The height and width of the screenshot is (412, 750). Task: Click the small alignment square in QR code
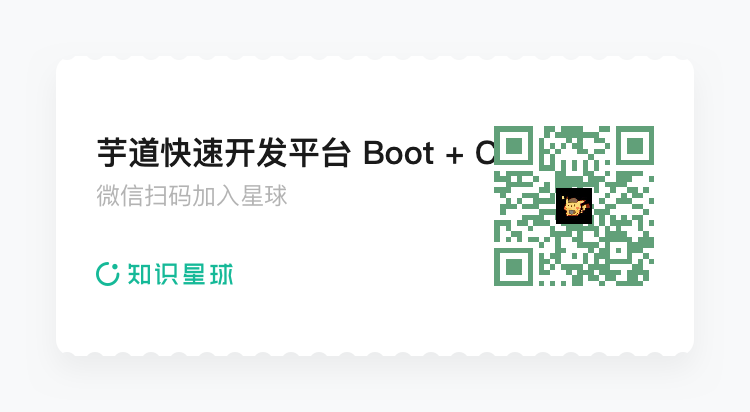tap(618, 250)
